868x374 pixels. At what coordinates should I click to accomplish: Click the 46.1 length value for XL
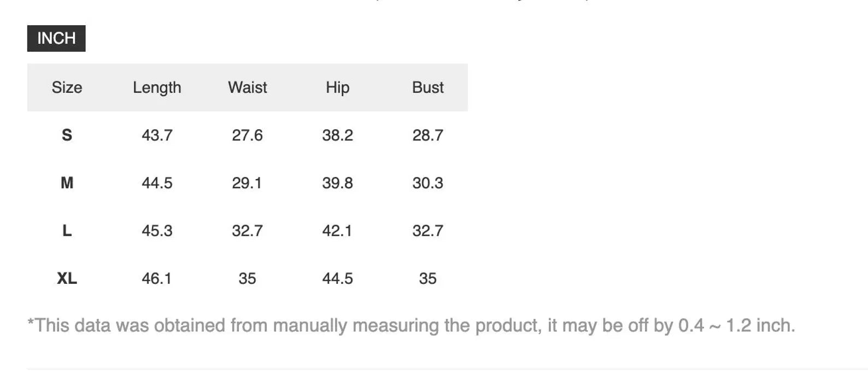157,278
